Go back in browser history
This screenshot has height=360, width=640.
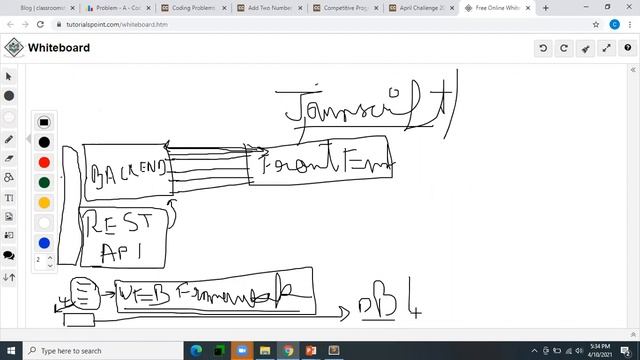coord(10,24)
